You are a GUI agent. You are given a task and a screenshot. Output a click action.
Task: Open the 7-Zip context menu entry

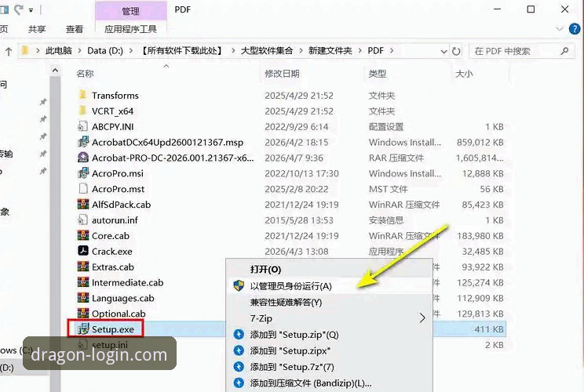[329, 318]
